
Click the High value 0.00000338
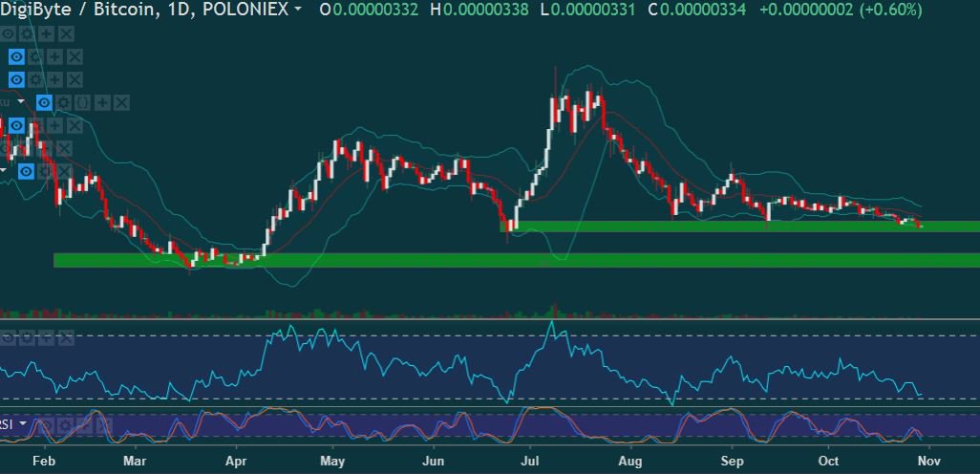click(485, 10)
